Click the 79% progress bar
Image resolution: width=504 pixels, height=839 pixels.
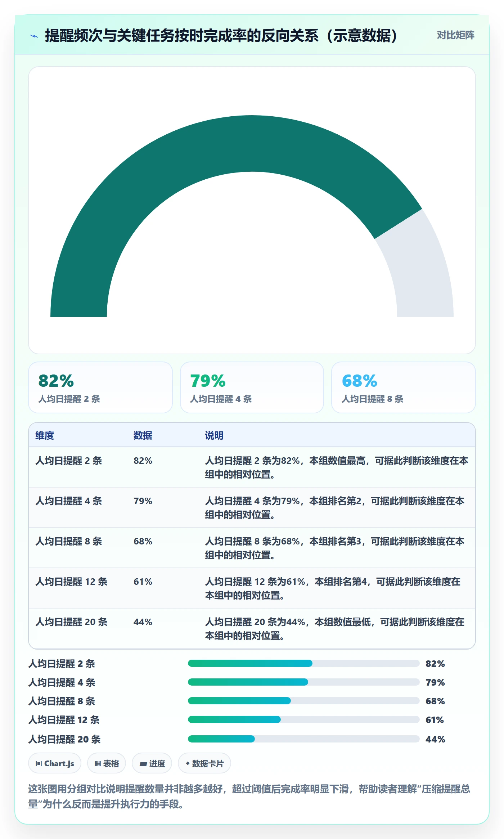pos(304,682)
